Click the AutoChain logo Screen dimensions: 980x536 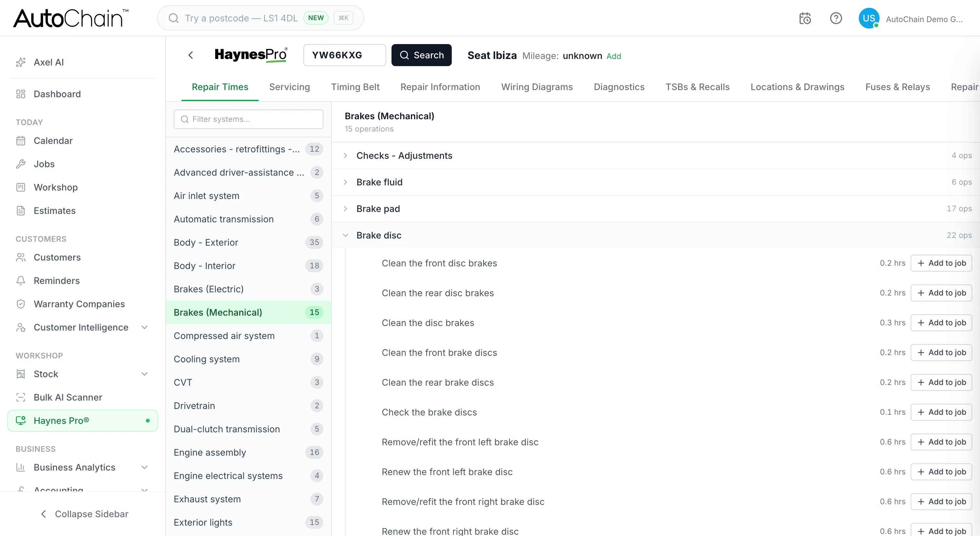click(71, 18)
